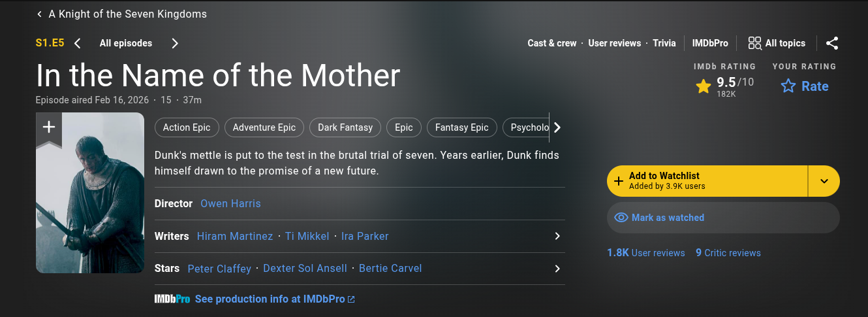Open the Cast & crew section
This screenshot has height=317, width=868.
[x=551, y=43]
